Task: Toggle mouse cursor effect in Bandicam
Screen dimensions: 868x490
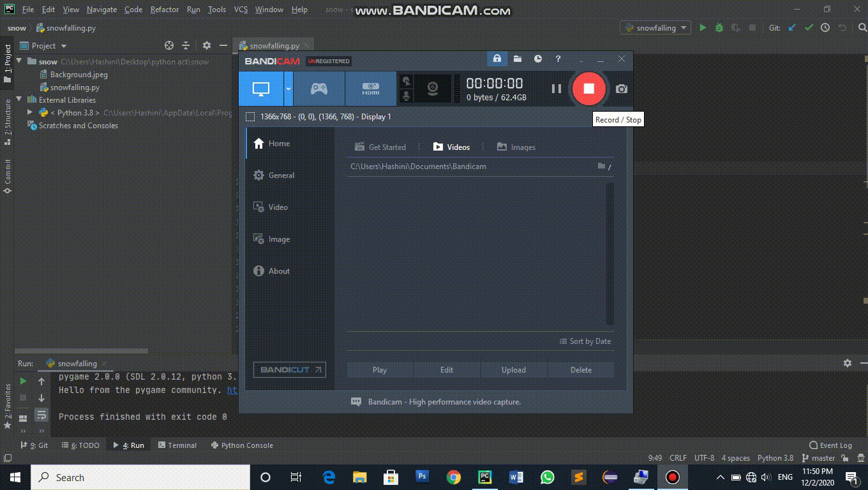Action: [406, 81]
